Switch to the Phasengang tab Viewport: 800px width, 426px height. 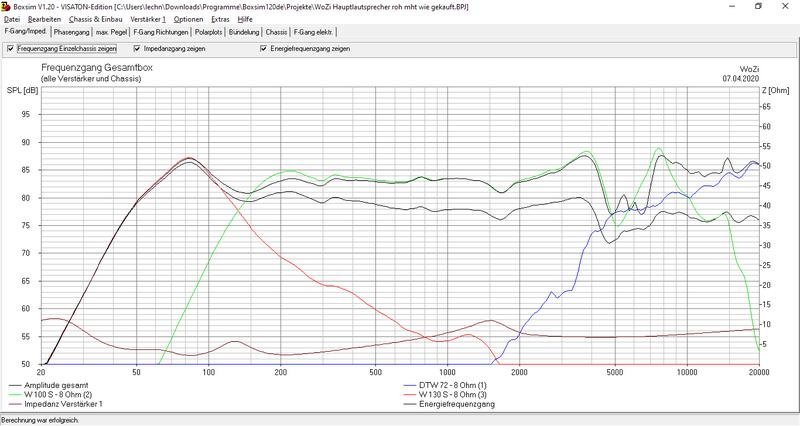(71, 32)
